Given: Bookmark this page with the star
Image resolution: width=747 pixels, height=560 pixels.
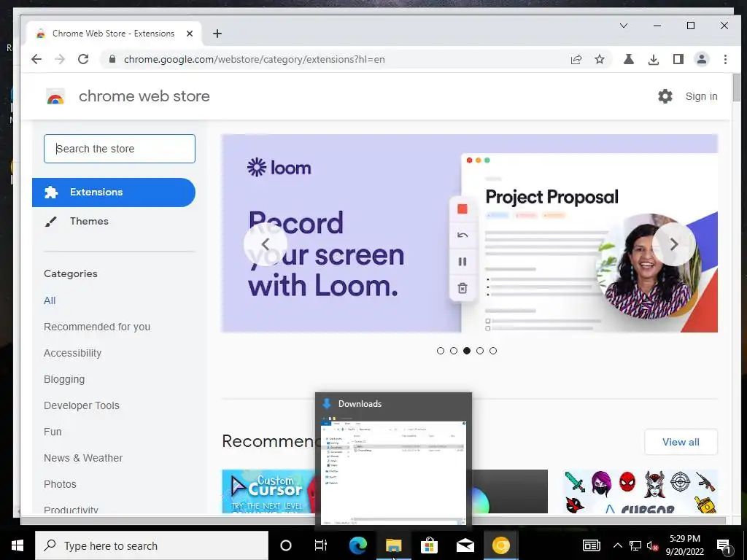Looking at the screenshot, I should tap(600, 59).
